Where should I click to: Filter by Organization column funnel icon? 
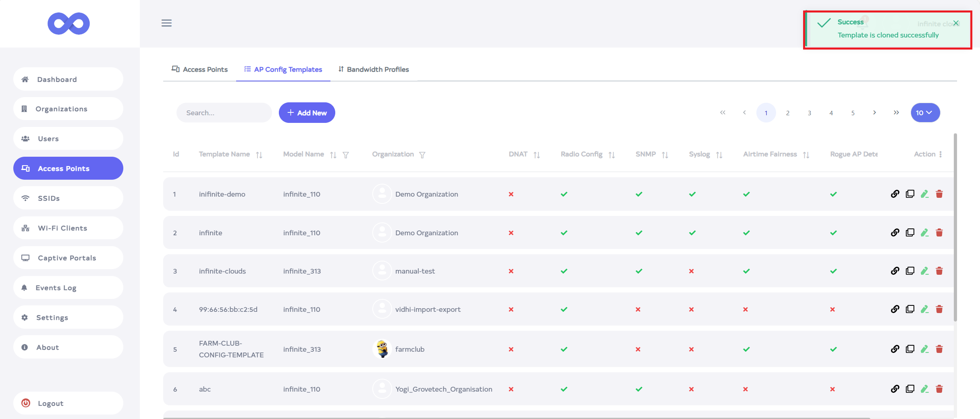click(422, 155)
